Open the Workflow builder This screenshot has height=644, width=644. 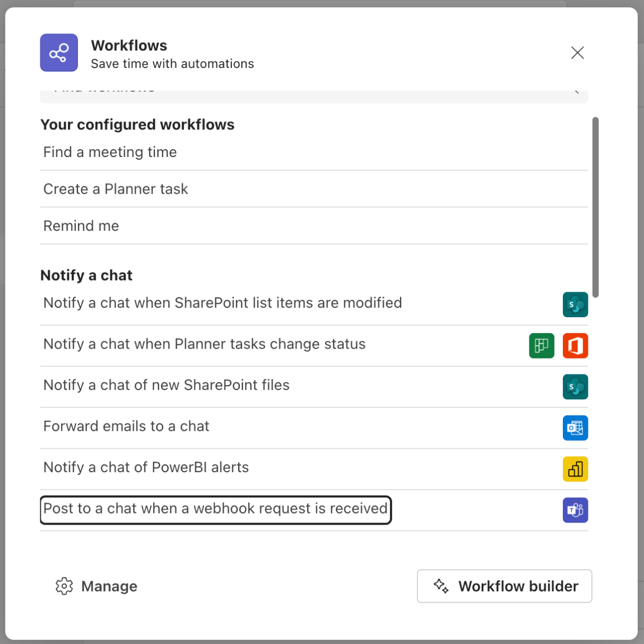pyautogui.click(x=504, y=586)
